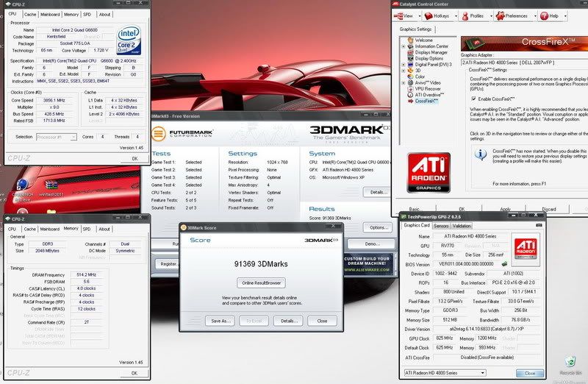Select the VPU Recover tree icon

(x=410, y=88)
